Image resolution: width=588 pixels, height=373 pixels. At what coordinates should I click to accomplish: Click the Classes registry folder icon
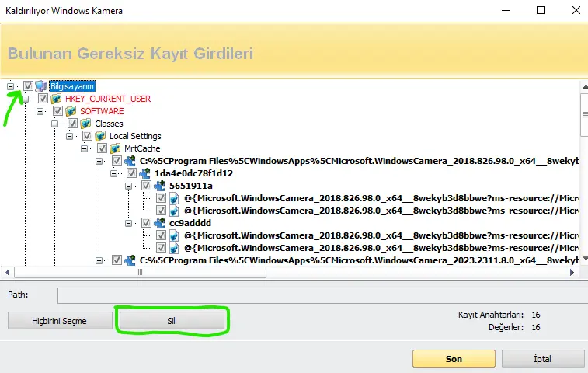tap(85, 124)
